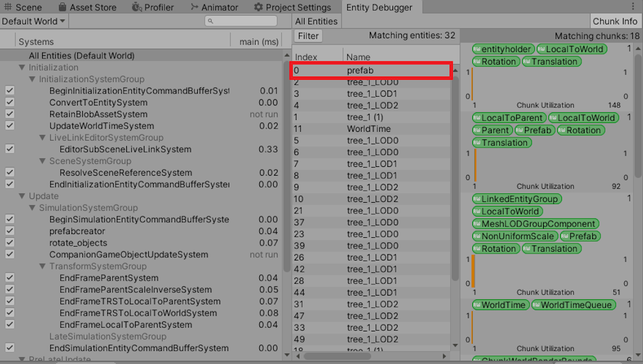The height and width of the screenshot is (364, 643).
Task: Collapse the Initialization group arrow
Action: pyautogui.click(x=23, y=68)
